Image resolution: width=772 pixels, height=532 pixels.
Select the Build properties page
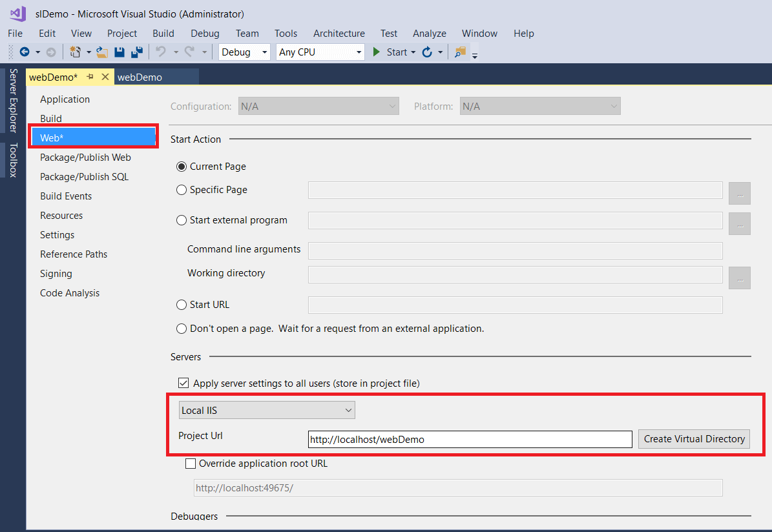click(50, 118)
